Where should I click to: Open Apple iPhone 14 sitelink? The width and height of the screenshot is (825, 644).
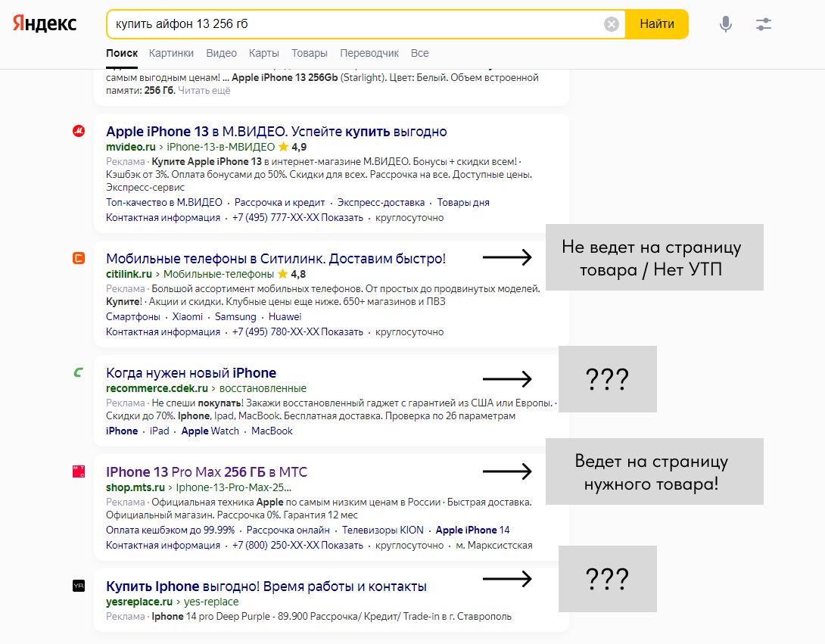[472, 530]
